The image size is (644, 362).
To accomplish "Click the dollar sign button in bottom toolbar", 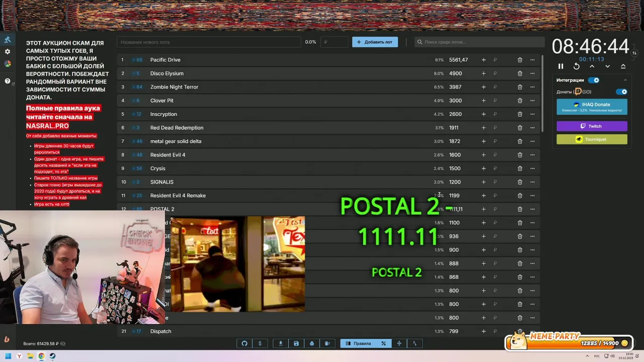I will 260,343.
